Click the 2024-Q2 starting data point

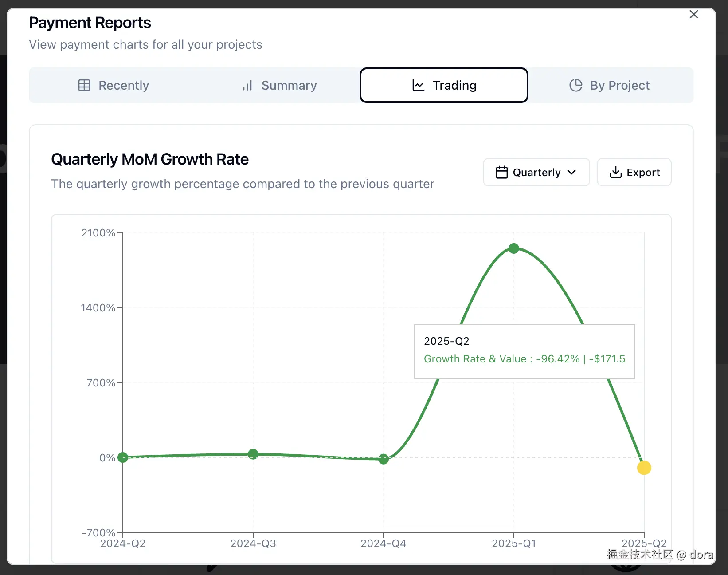(x=123, y=457)
